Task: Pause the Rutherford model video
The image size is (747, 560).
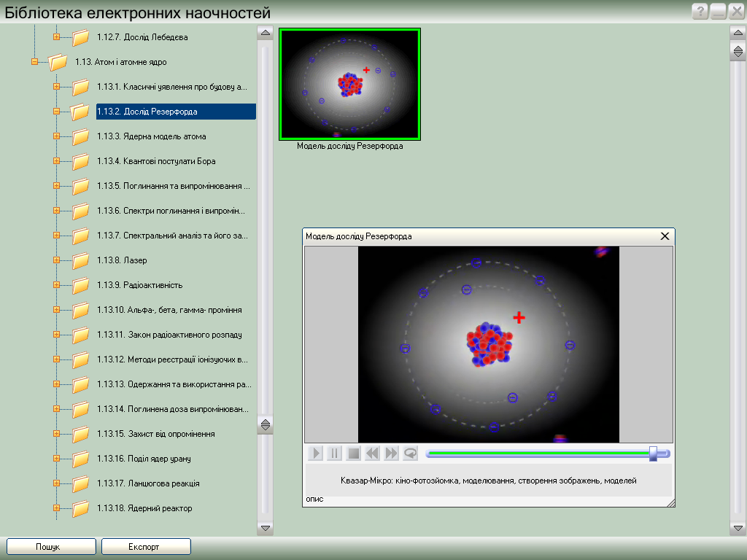Action: click(334, 454)
